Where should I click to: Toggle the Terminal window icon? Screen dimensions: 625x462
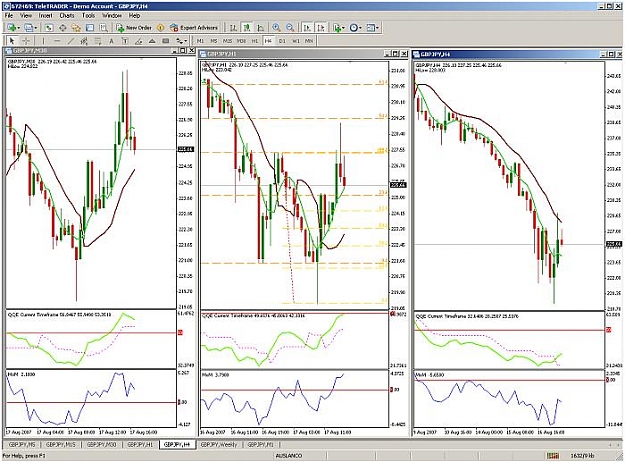[x=90, y=28]
